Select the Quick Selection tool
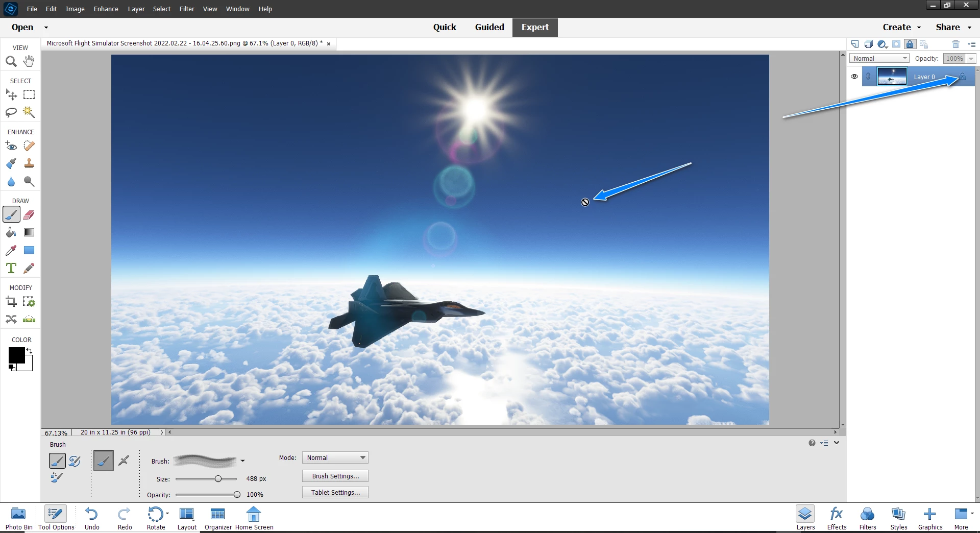This screenshot has width=980, height=533. [29, 112]
